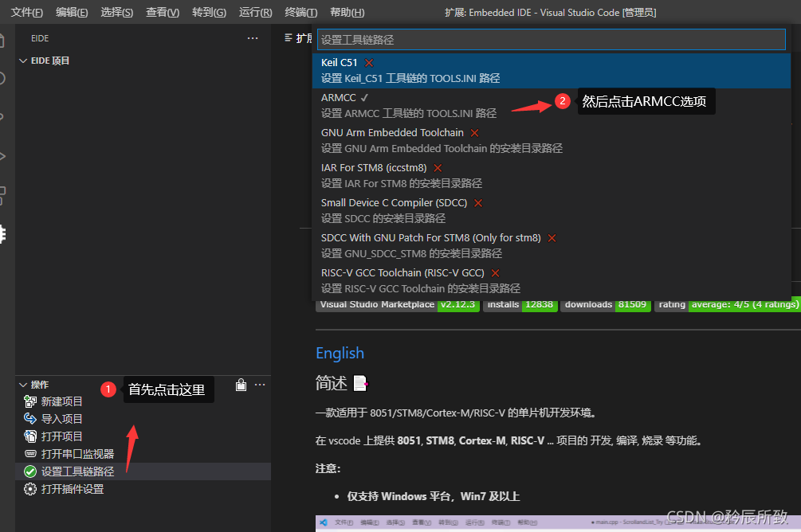This screenshot has width=801, height=532.
Task: Open the 查看(V) menu
Action: [x=163, y=12]
